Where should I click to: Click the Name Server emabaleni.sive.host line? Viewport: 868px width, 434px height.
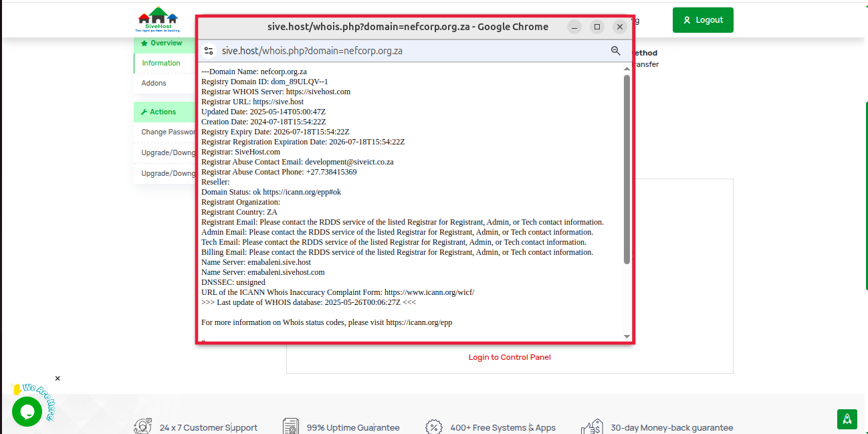point(256,262)
